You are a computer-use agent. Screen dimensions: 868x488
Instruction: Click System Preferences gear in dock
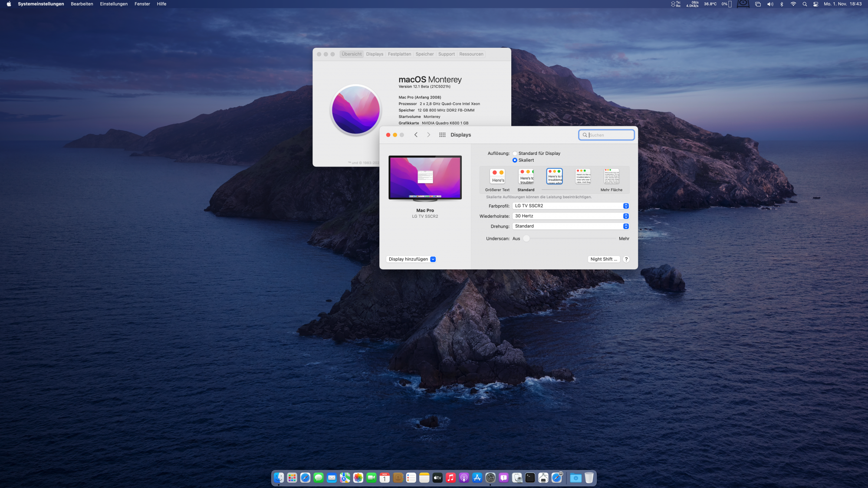point(490,478)
